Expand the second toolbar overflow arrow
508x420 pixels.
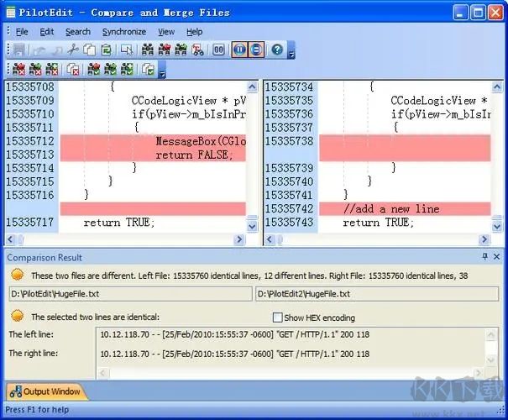[162, 73]
